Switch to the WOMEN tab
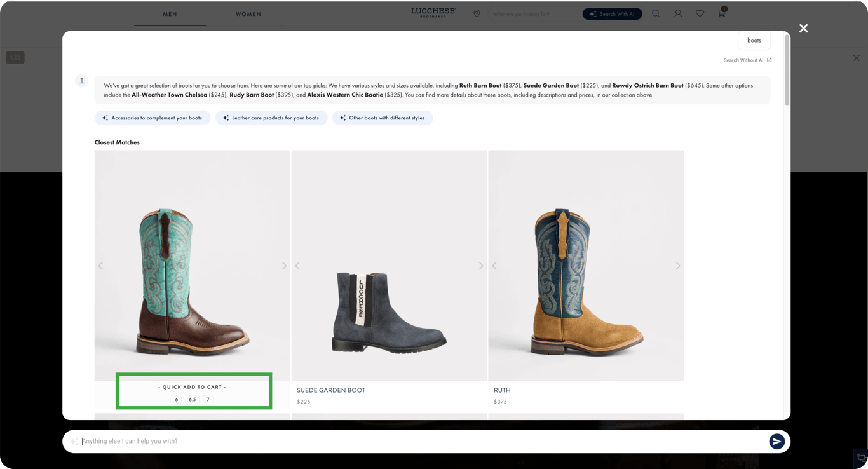The image size is (868, 469). tap(248, 14)
